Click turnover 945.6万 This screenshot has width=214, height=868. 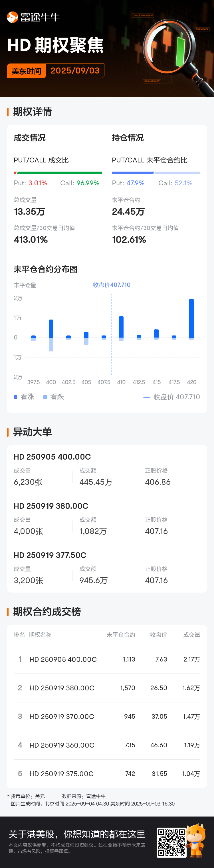93,580
